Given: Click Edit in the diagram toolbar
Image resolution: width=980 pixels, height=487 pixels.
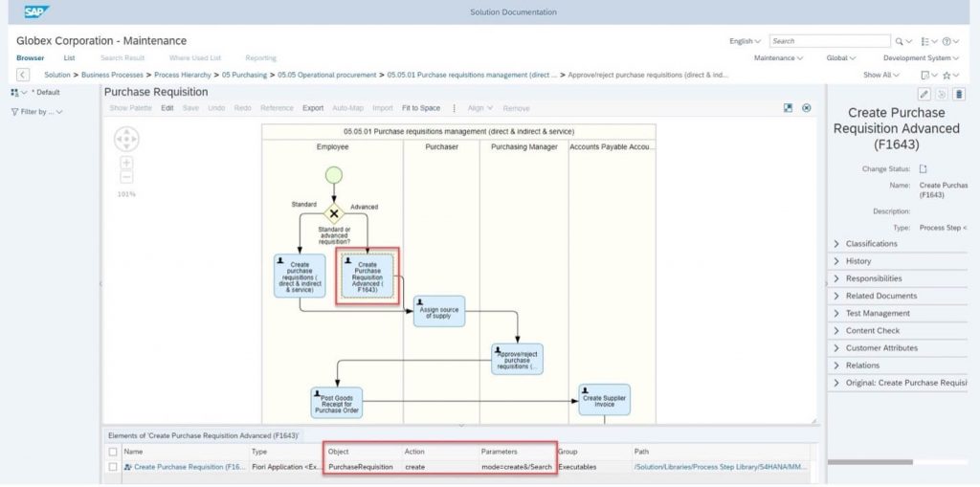Looking at the screenshot, I should [167, 108].
